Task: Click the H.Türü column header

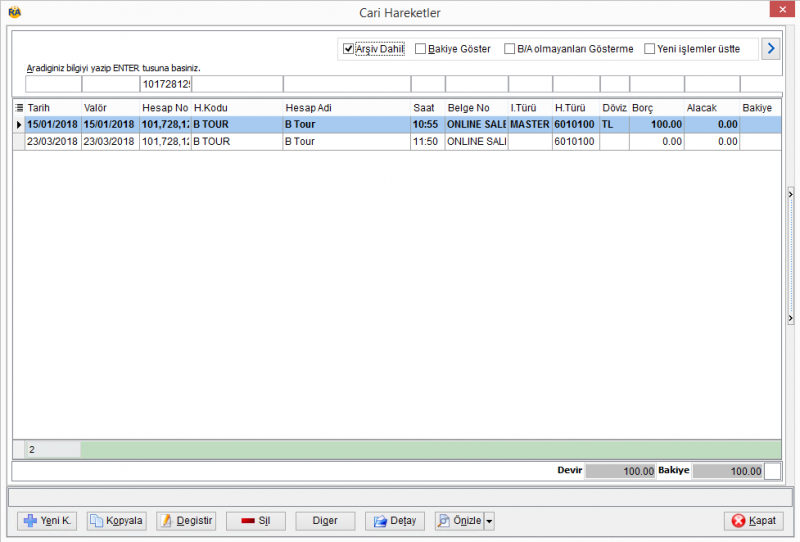Action: pyautogui.click(x=576, y=108)
